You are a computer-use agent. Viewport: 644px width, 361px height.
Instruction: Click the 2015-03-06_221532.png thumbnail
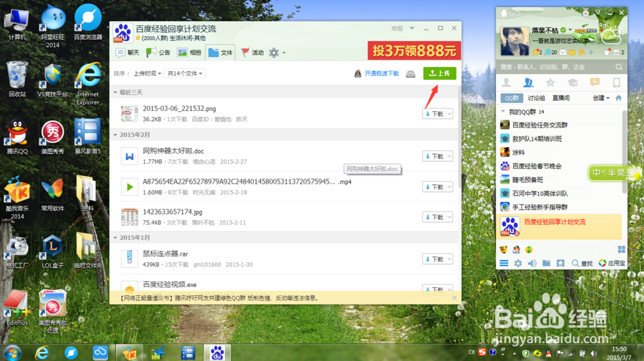point(129,114)
